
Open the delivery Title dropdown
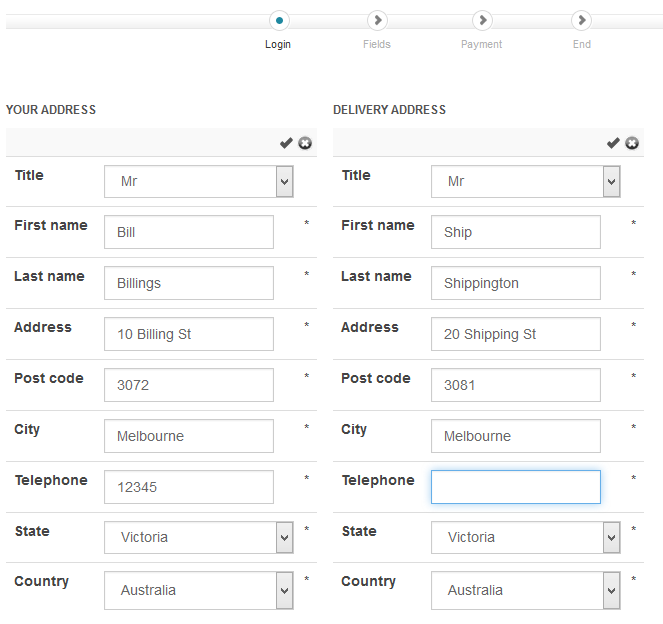pos(525,181)
